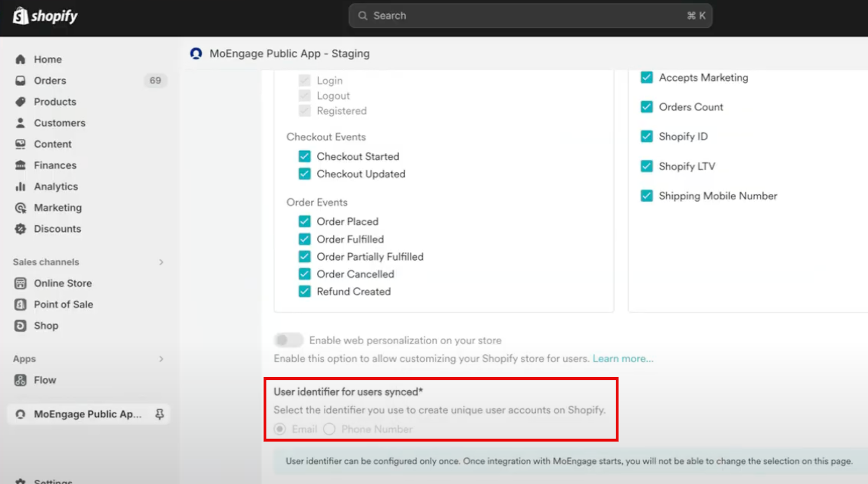Enable web personalization toggle switch

point(288,340)
